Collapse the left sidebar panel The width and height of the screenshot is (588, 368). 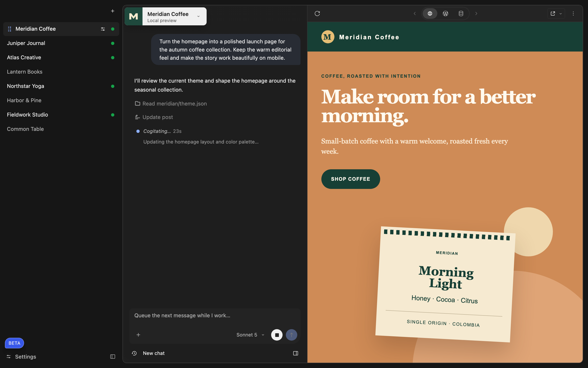[x=112, y=357]
